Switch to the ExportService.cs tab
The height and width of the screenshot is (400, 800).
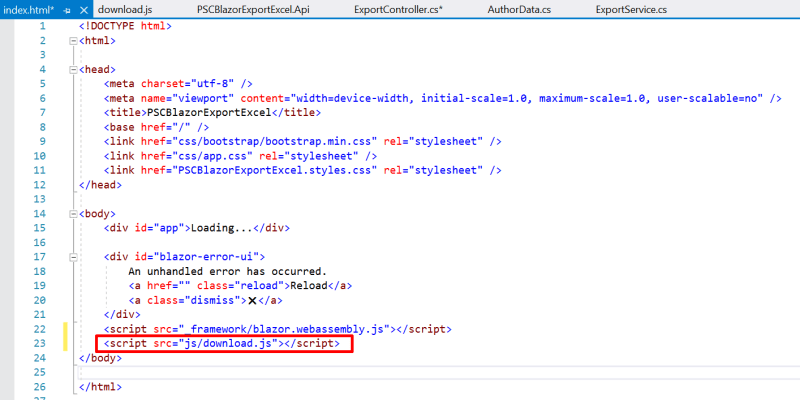[x=631, y=10]
